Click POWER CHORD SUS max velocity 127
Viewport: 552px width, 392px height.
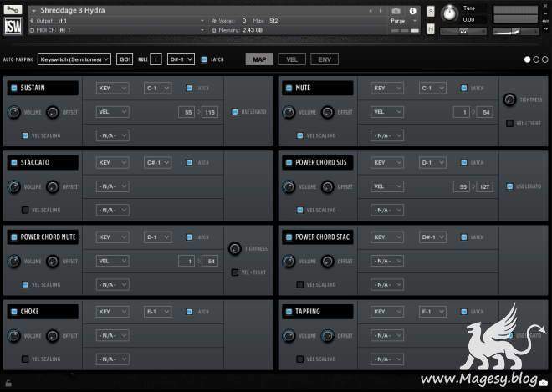pos(484,187)
